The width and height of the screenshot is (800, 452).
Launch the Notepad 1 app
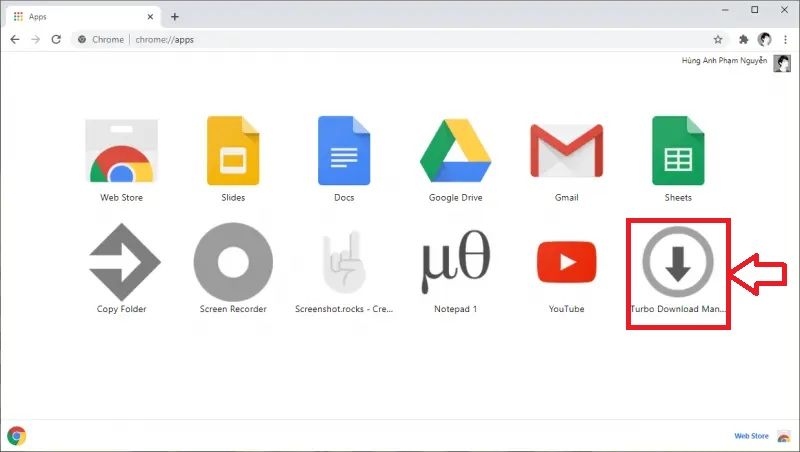coord(456,262)
